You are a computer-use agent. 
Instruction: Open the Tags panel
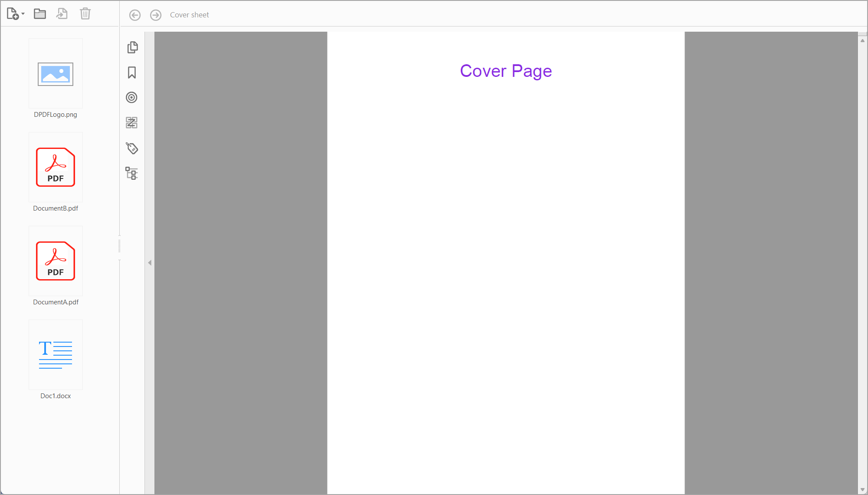[132, 148]
